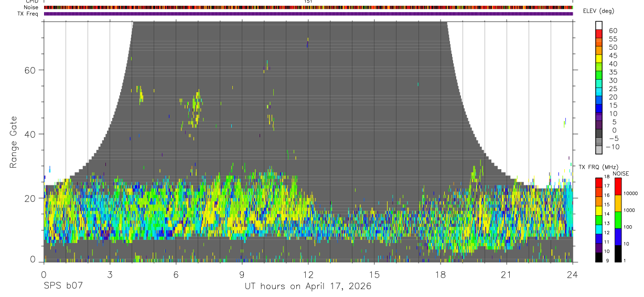The height and width of the screenshot is (297, 644).
Task: Click the cyan TX FRQ swatch between 12 and 13
Action: (599, 229)
